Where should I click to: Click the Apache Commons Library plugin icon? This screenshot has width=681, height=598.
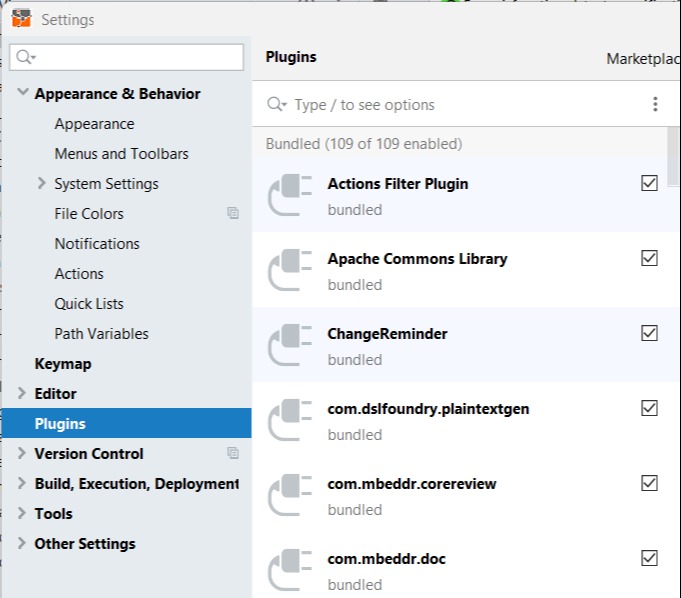point(291,271)
